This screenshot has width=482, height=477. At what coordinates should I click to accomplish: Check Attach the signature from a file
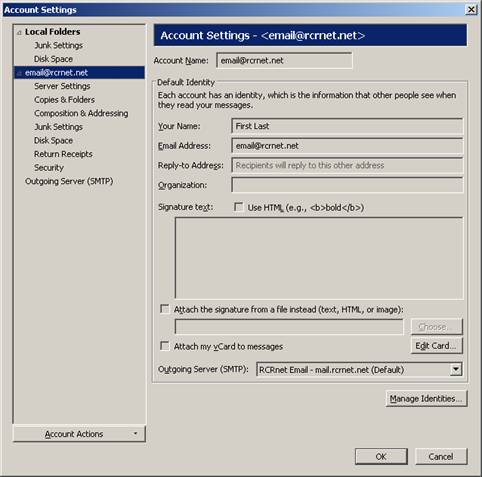[x=164, y=309]
